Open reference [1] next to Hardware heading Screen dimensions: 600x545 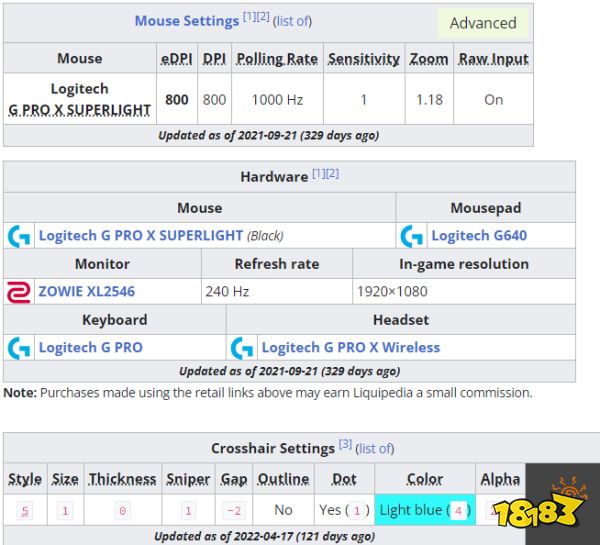(319, 173)
